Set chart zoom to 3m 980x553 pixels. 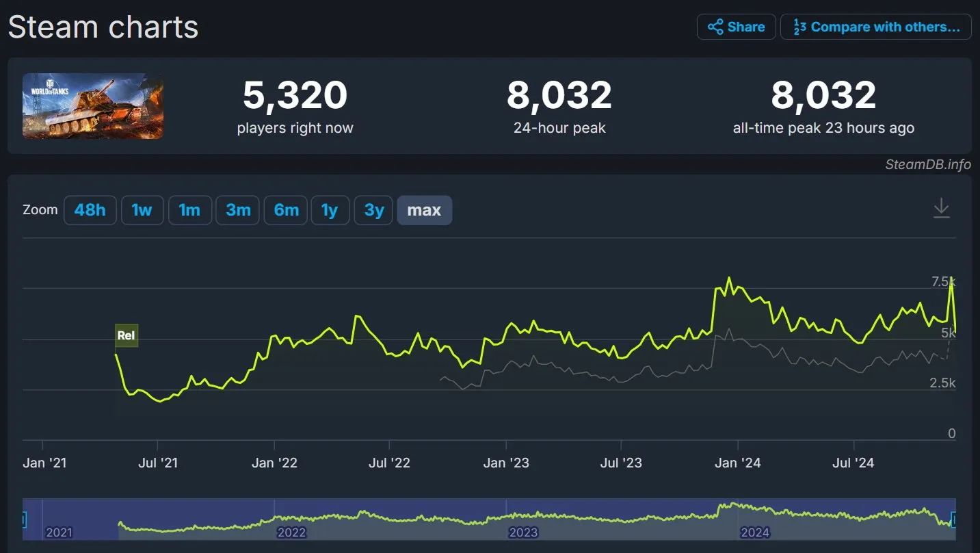237,210
